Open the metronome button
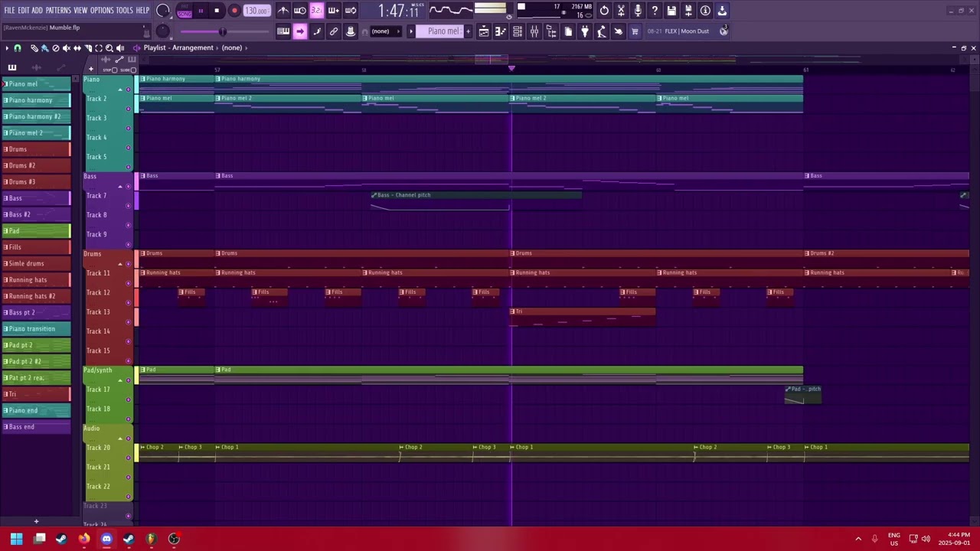This screenshot has height=551, width=980. pos(283,11)
